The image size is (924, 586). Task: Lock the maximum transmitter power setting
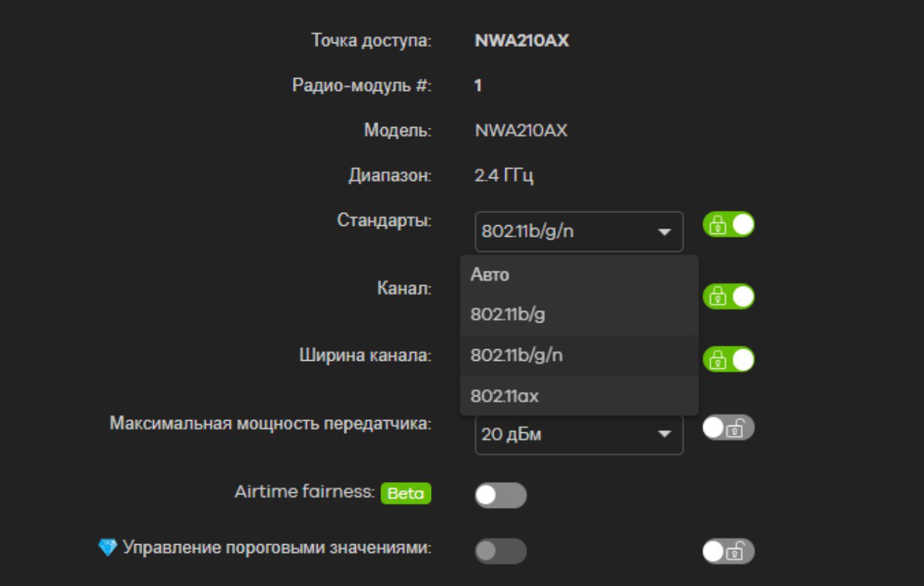click(728, 427)
